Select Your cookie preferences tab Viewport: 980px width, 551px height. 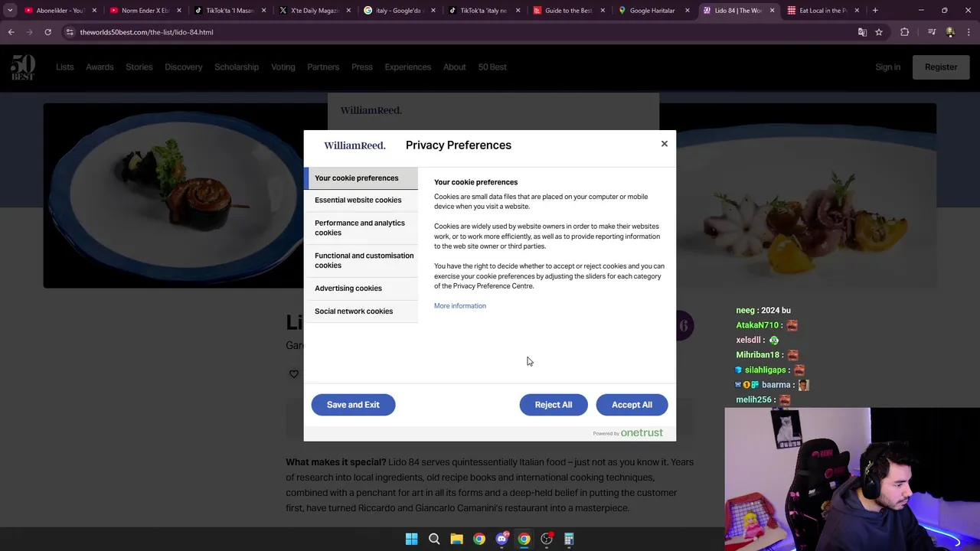[361, 178]
